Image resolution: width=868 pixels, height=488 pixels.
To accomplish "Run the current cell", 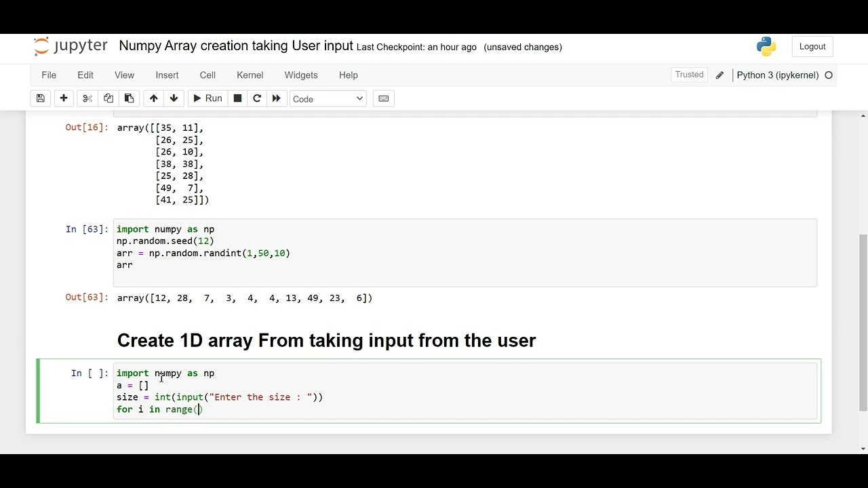I will click(208, 98).
